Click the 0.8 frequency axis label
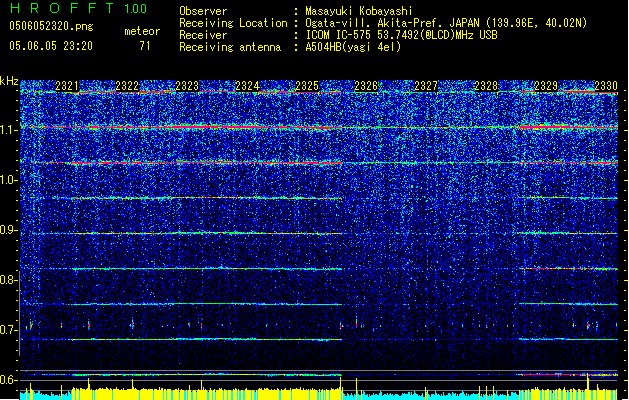Screen dimensions: 629x400 (8, 280)
